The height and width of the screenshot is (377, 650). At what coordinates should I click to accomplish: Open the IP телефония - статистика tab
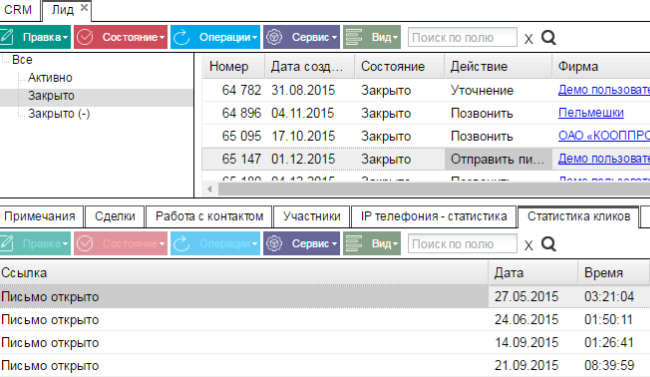(434, 216)
